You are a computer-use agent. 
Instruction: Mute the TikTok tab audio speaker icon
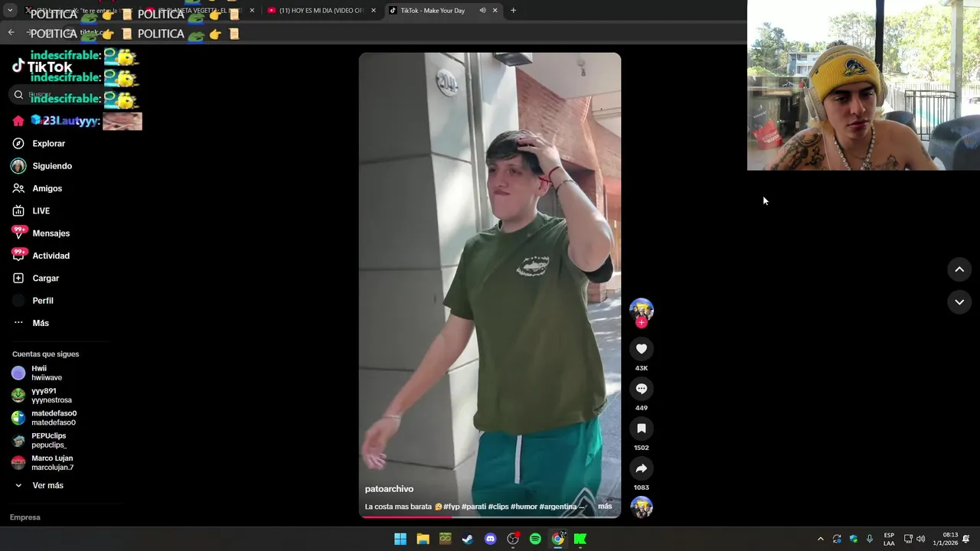(x=482, y=11)
